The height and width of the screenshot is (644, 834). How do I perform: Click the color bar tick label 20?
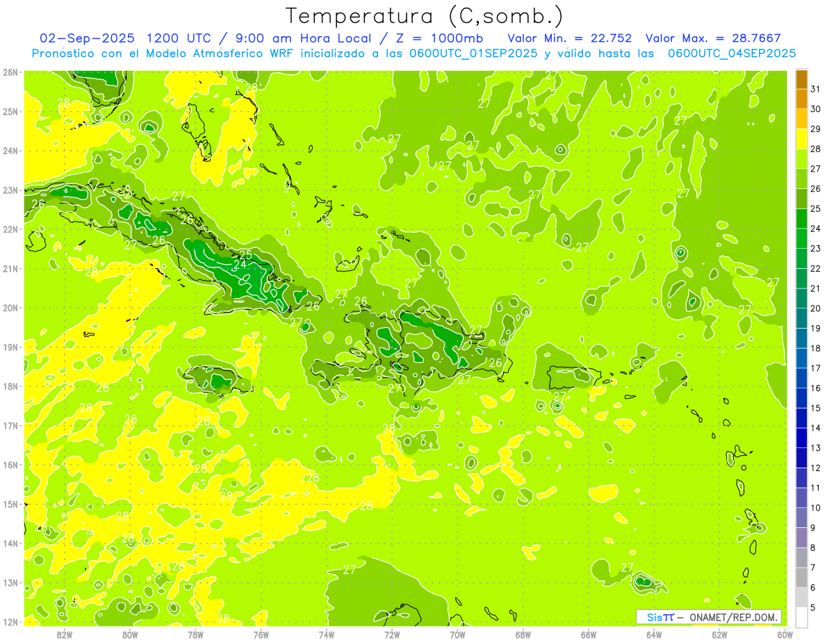(815, 308)
